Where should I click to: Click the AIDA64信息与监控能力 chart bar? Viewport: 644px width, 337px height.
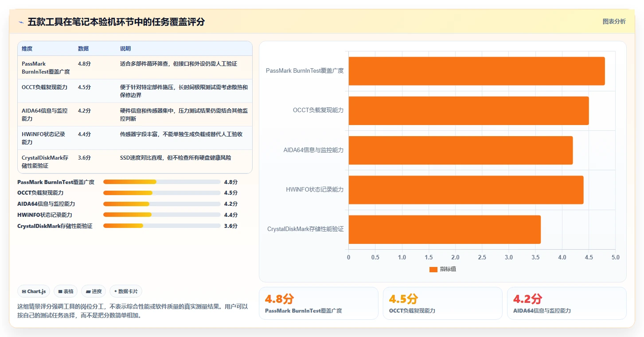[x=461, y=150]
